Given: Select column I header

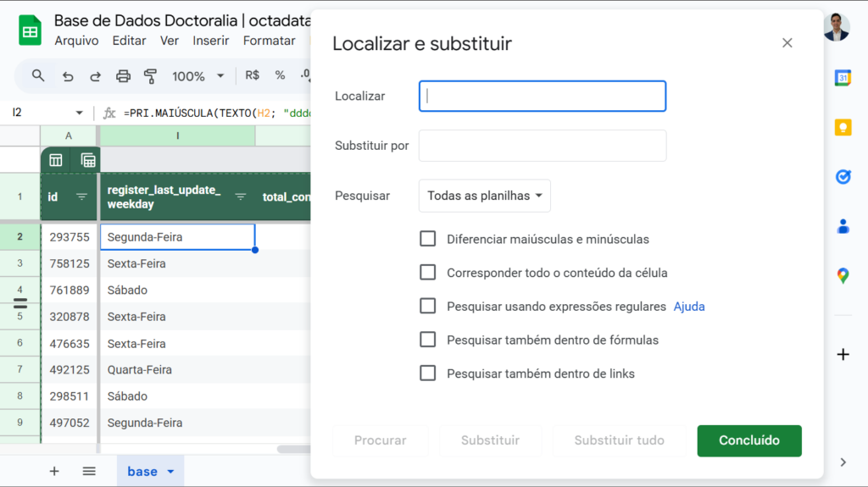Looking at the screenshot, I should (178, 136).
